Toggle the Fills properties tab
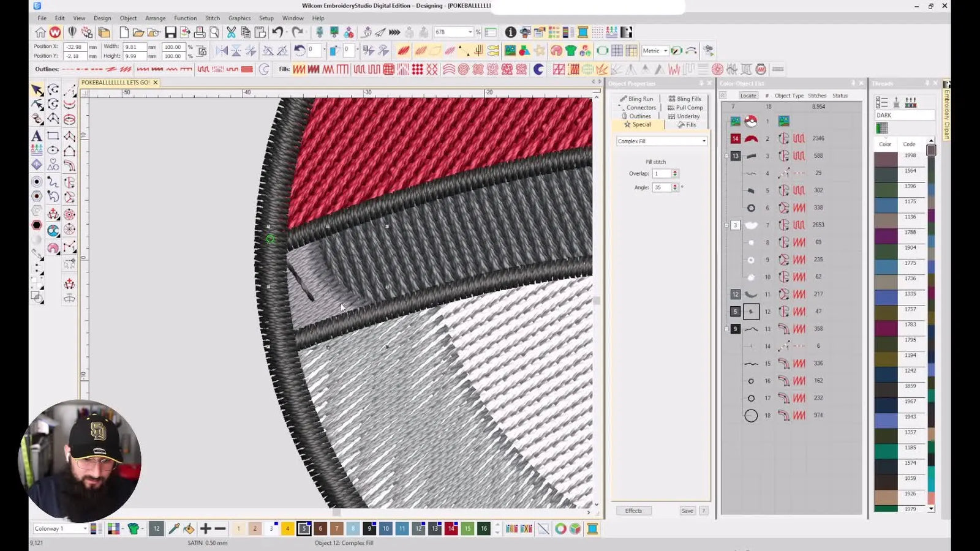The height and width of the screenshot is (551, 980). (687, 124)
